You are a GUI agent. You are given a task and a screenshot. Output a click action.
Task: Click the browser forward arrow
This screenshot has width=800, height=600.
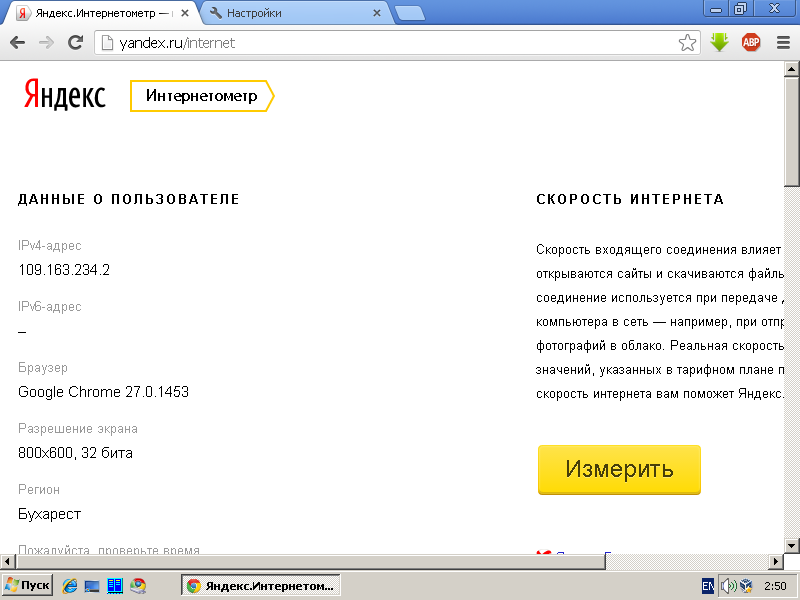[46, 43]
